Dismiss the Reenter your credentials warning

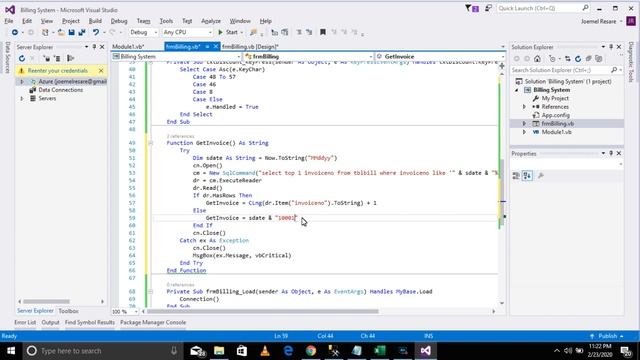(x=101, y=71)
